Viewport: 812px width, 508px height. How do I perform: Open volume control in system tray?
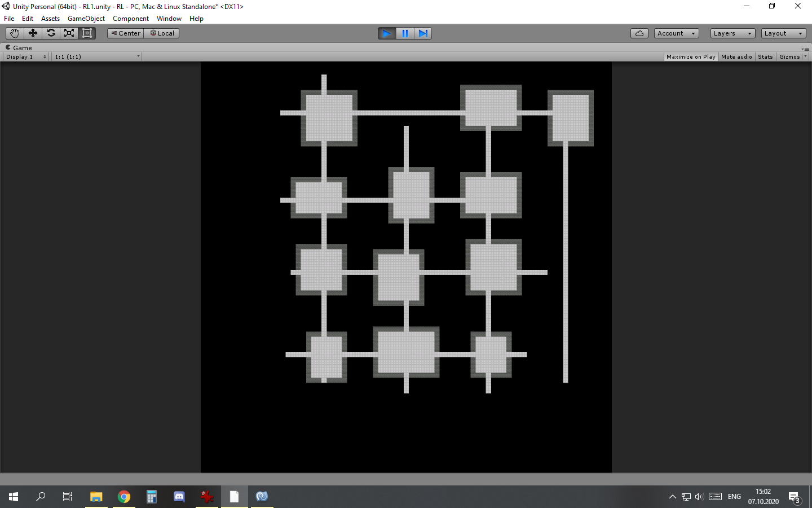[699, 497]
